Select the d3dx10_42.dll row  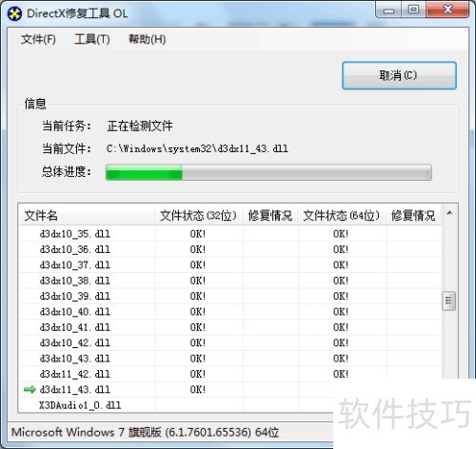[230, 342]
